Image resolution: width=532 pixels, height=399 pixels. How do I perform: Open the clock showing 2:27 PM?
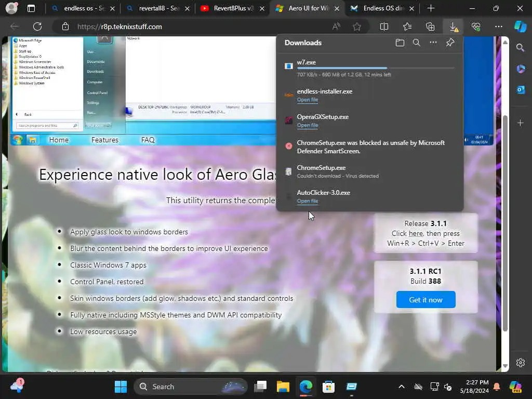[474, 387]
